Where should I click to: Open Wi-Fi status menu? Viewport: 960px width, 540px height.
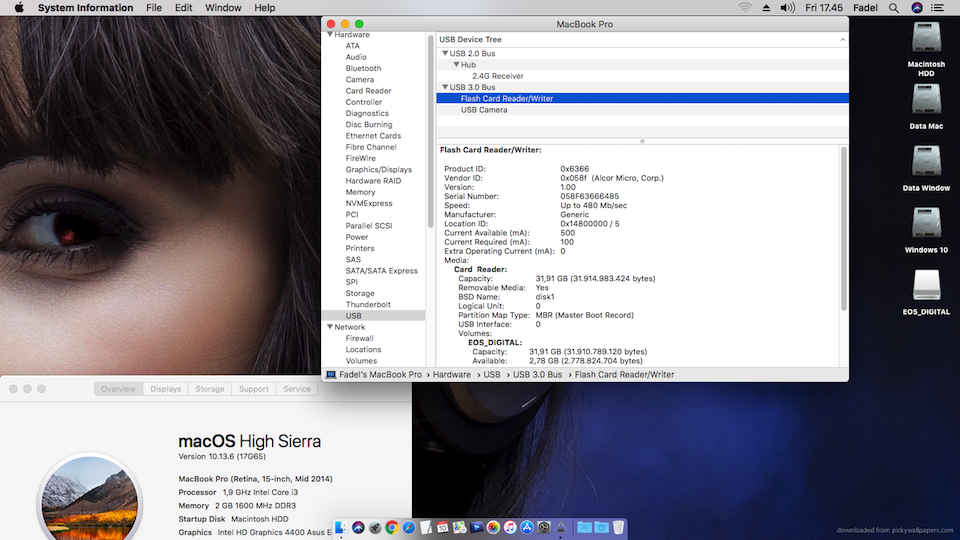coord(744,8)
